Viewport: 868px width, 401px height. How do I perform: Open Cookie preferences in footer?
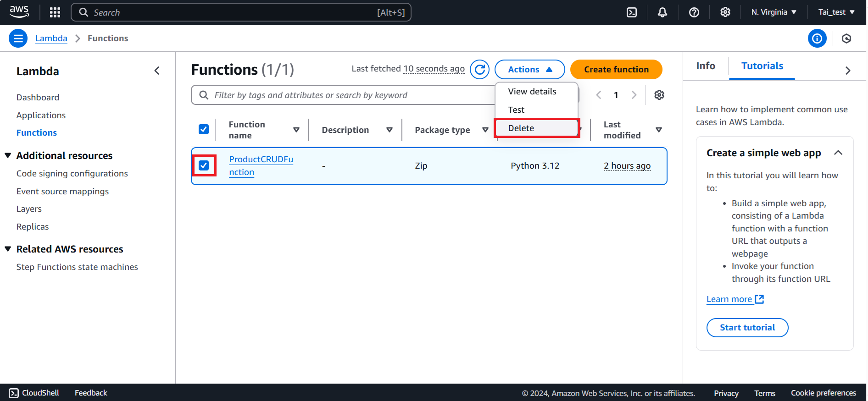tap(823, 393)
